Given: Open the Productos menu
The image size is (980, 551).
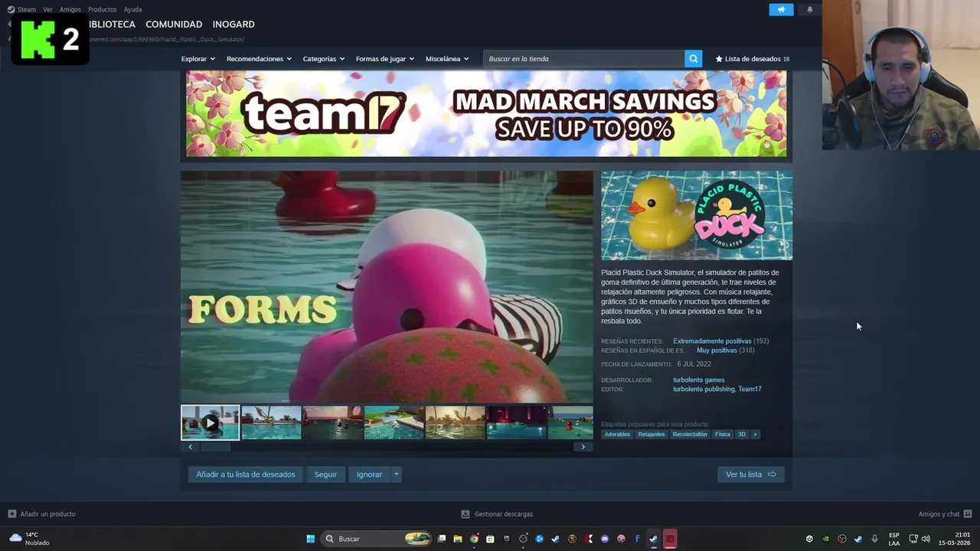Looking at the screenshot, I should coord(102,9).
